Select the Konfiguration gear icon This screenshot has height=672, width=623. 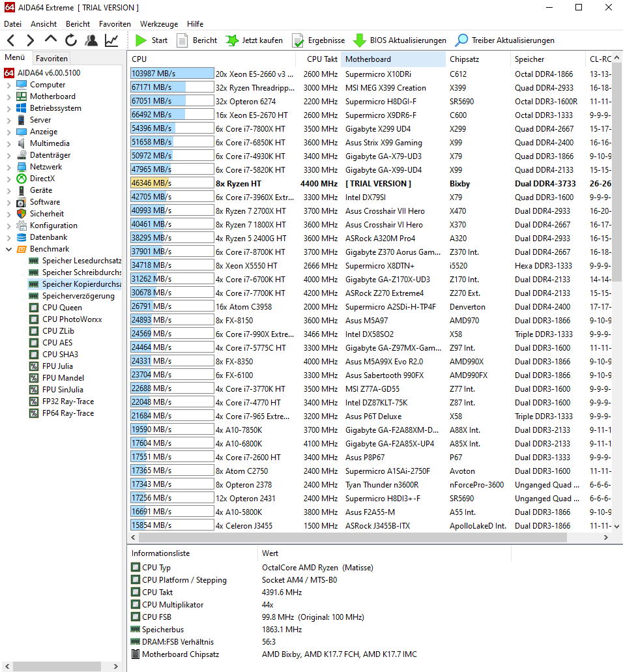click(x=22, y=226)
